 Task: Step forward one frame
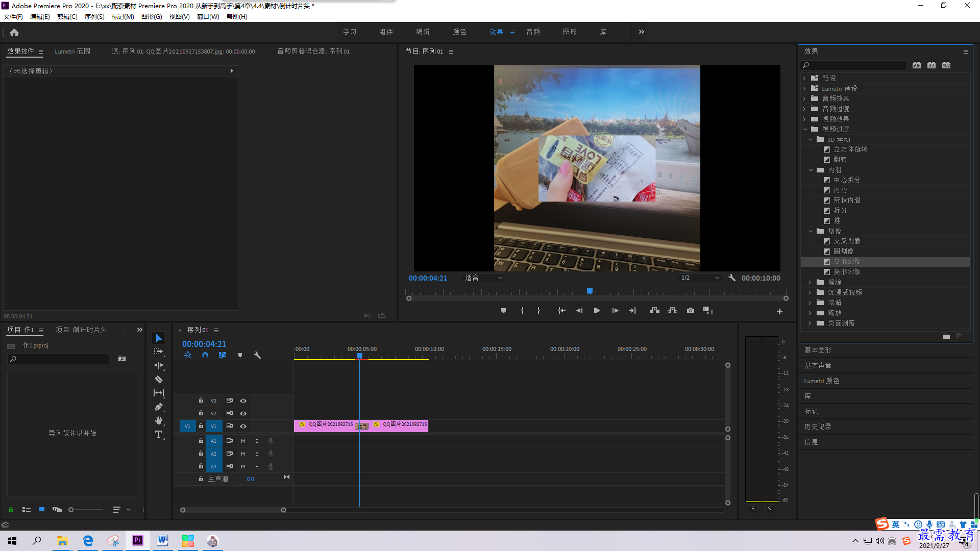(615, 311)
